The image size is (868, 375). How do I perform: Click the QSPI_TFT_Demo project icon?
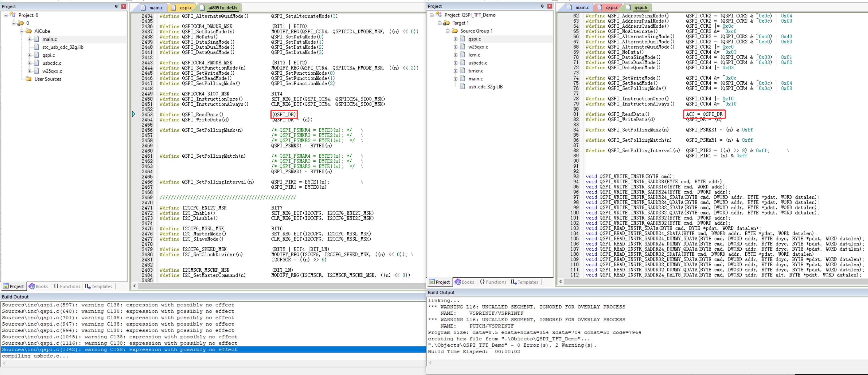click(439, 15)
